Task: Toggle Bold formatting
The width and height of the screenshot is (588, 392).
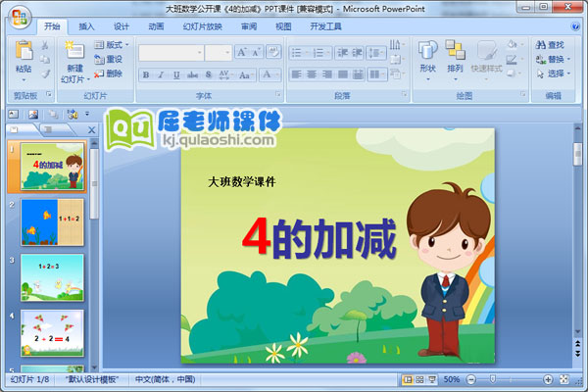Action: click(x=146, y=75)
